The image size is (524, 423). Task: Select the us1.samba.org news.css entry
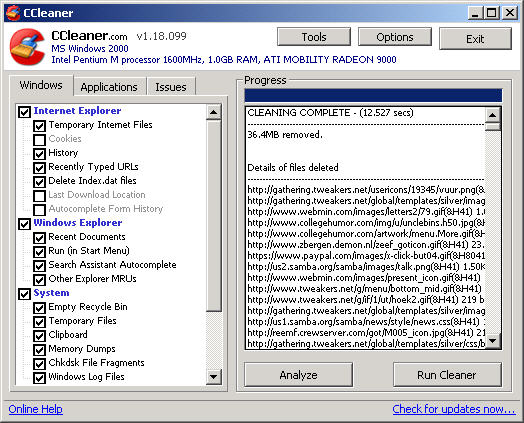(x=366, y=322)
